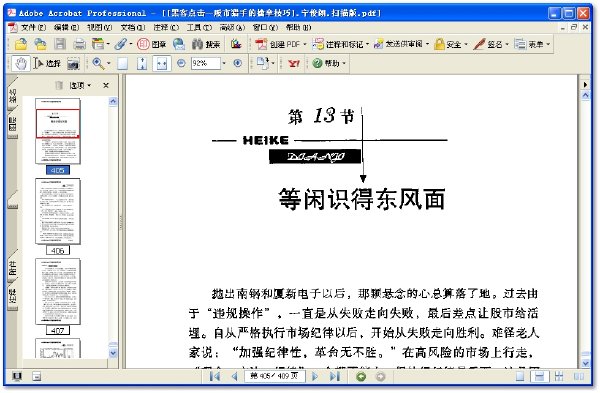The image size is (600, 393).
Task: Switch to Continuous page layout
Action: coord(539,377)
